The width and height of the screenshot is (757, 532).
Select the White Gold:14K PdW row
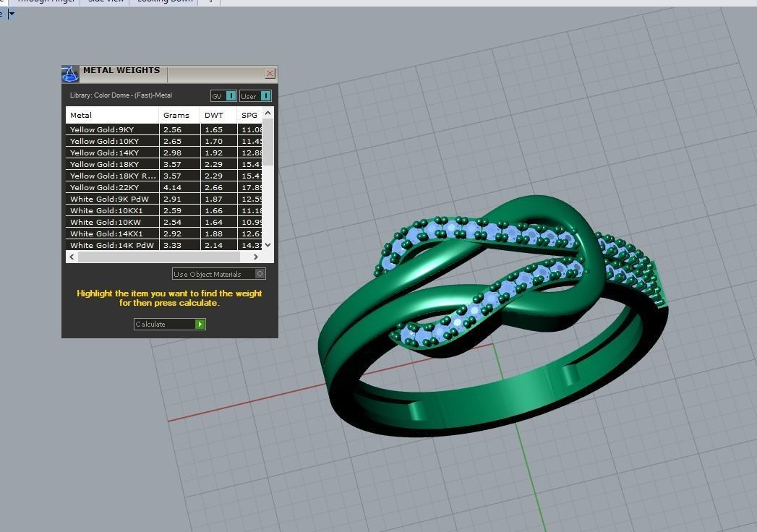[163, 245]
